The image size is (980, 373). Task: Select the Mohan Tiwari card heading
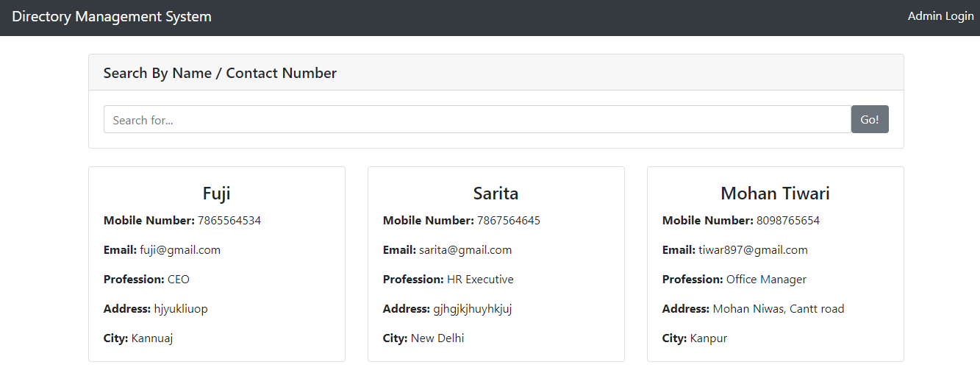click(776, 193)
